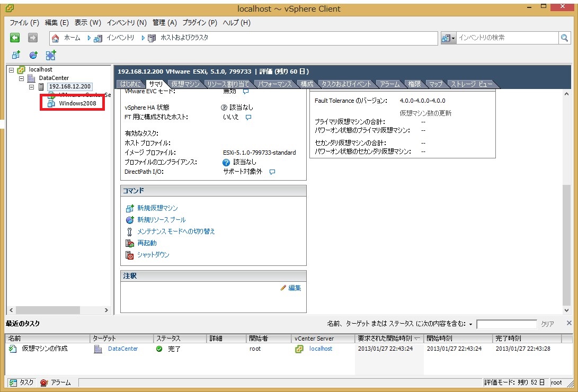Click the クリア button next to the filter box
Screen dimensions: 578x392
point(547,324)
